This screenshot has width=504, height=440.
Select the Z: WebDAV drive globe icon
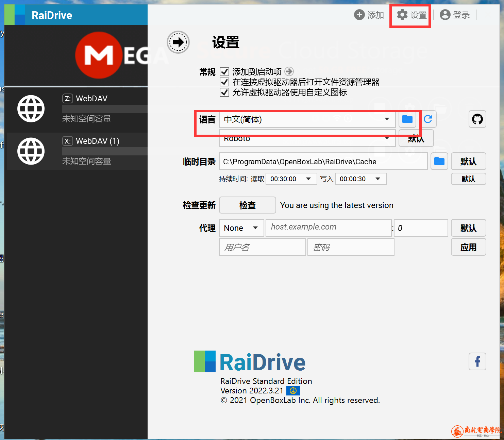point(31,109)
